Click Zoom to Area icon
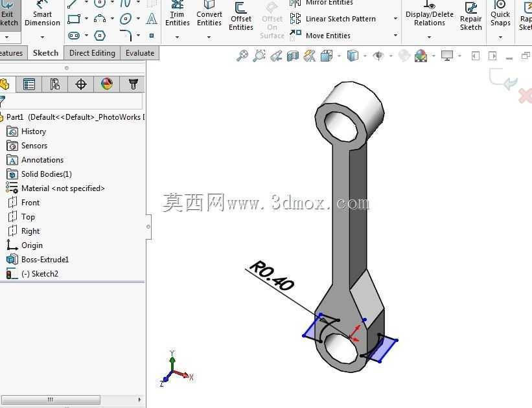The image size is (532, 408). click(x=259, y=56)
